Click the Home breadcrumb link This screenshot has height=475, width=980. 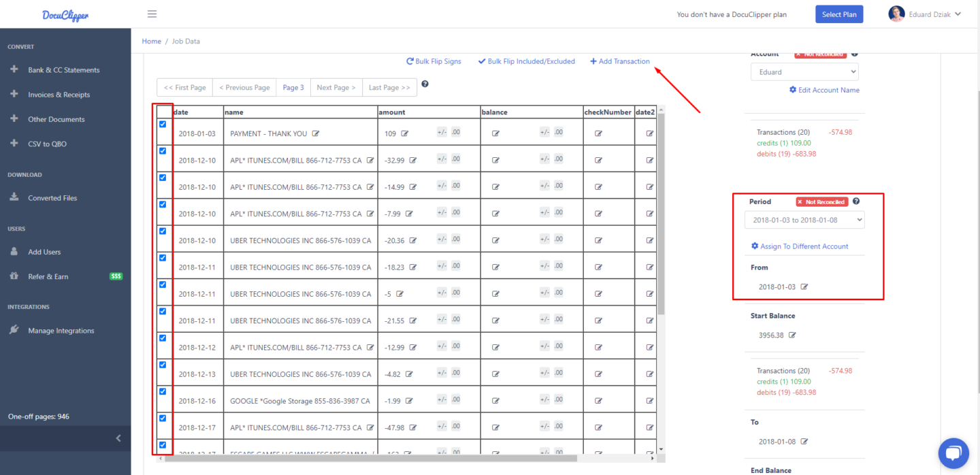(151, 42)
